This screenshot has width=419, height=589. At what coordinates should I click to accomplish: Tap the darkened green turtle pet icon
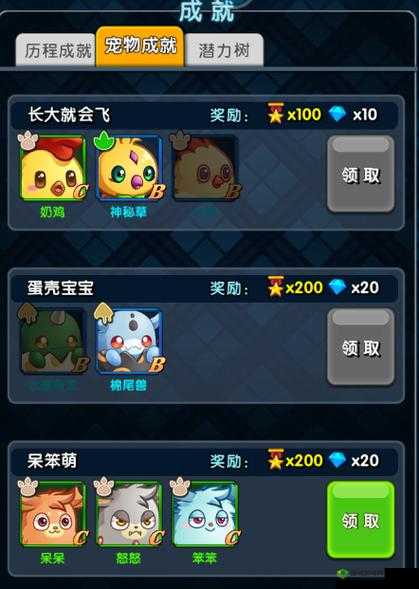53,341
